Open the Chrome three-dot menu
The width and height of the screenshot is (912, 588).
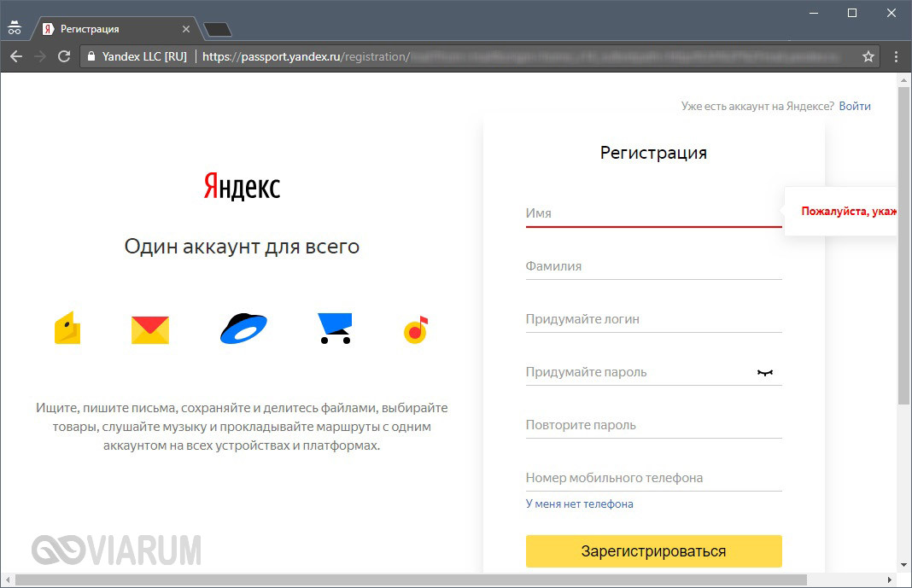[x=896, y=56]
